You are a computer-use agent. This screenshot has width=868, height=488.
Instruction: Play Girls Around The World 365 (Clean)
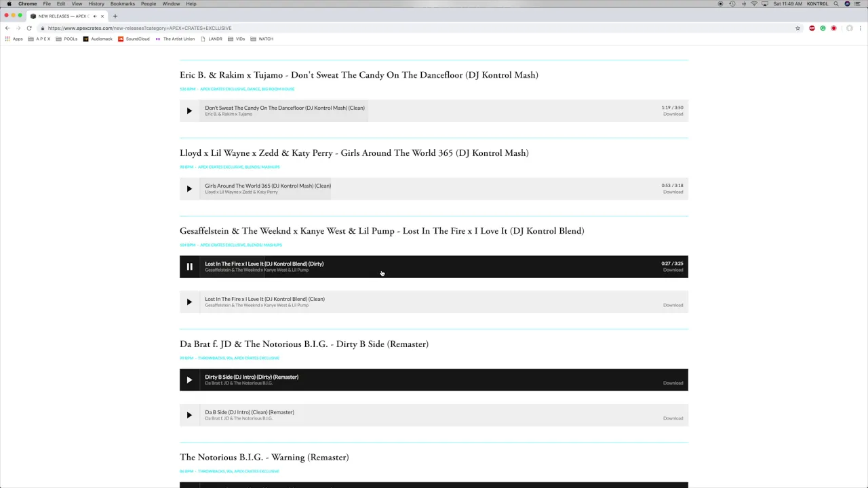click(189, 188)
